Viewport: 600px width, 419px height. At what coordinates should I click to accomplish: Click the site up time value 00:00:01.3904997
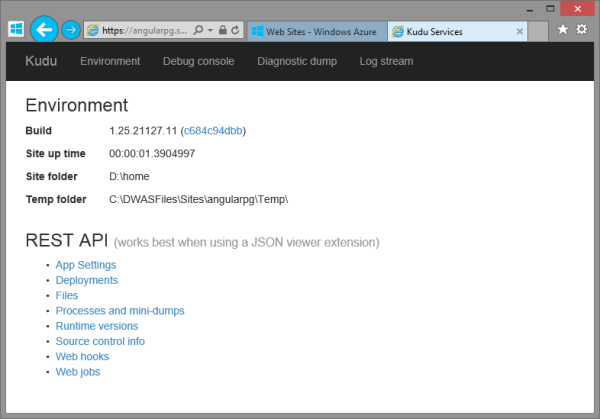click(x=152, y=153)
